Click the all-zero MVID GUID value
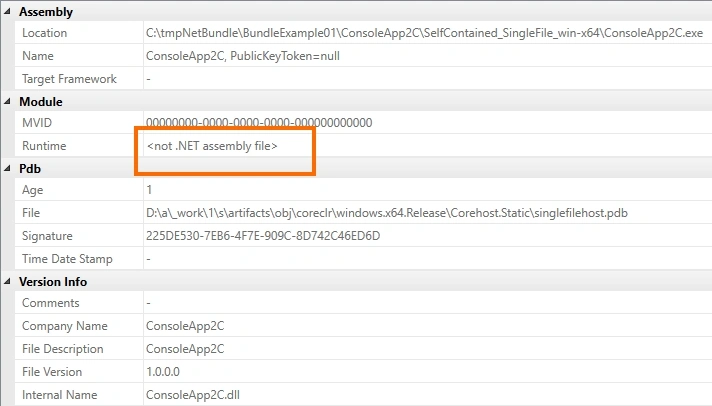The image size is (712, 406). pyautogui.click(x=259, y=123)
